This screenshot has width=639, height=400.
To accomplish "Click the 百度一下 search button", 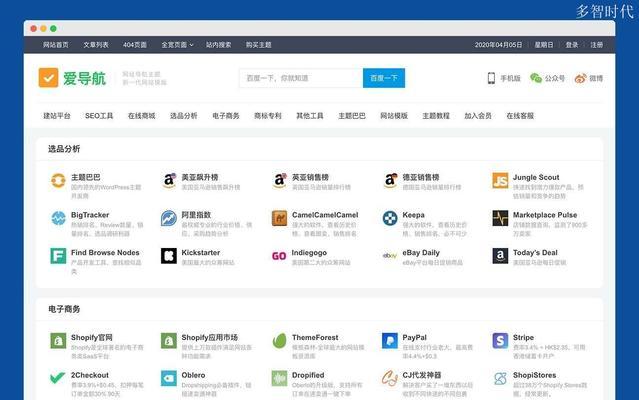I will 384,78.
